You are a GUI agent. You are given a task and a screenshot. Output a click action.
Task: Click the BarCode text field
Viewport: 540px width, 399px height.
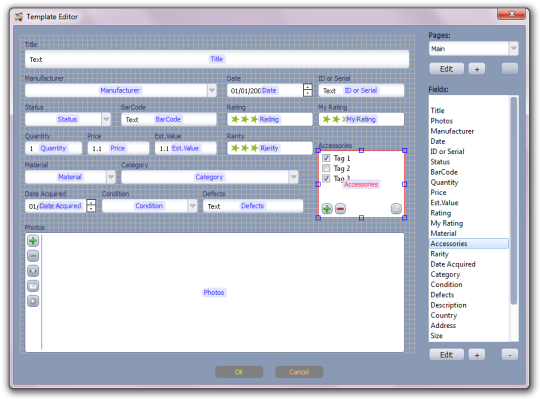(169, 119)
